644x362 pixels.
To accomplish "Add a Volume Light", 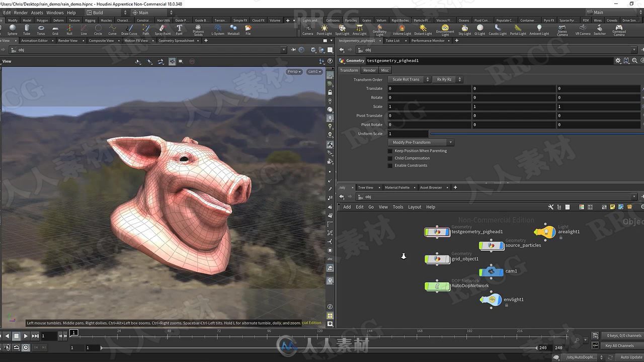I will click(x=402, y=30).
